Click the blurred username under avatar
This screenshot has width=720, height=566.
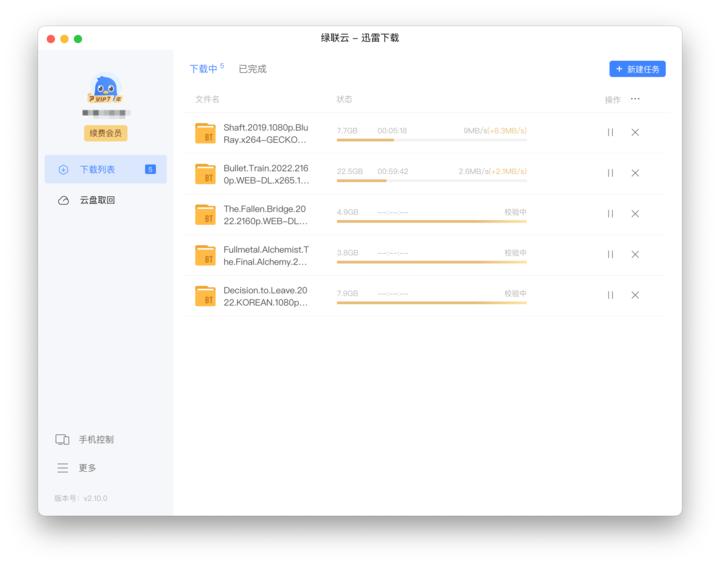coord(106,113)
